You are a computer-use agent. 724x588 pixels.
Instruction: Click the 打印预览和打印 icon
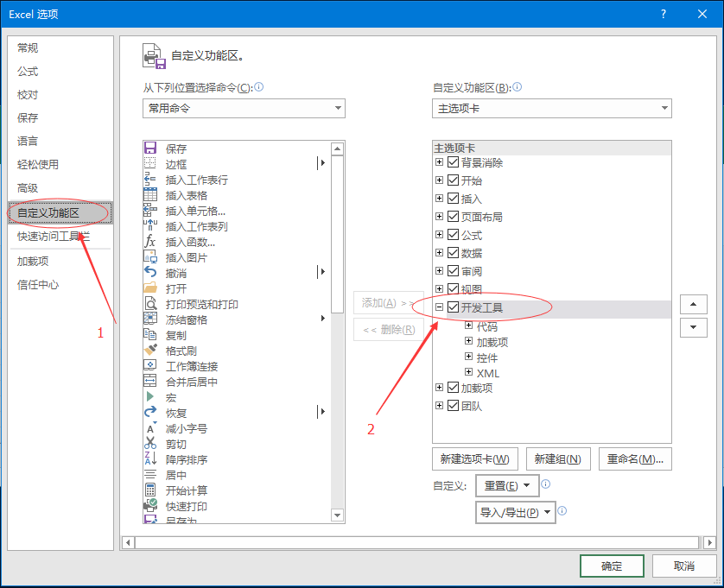pos(150,303)
